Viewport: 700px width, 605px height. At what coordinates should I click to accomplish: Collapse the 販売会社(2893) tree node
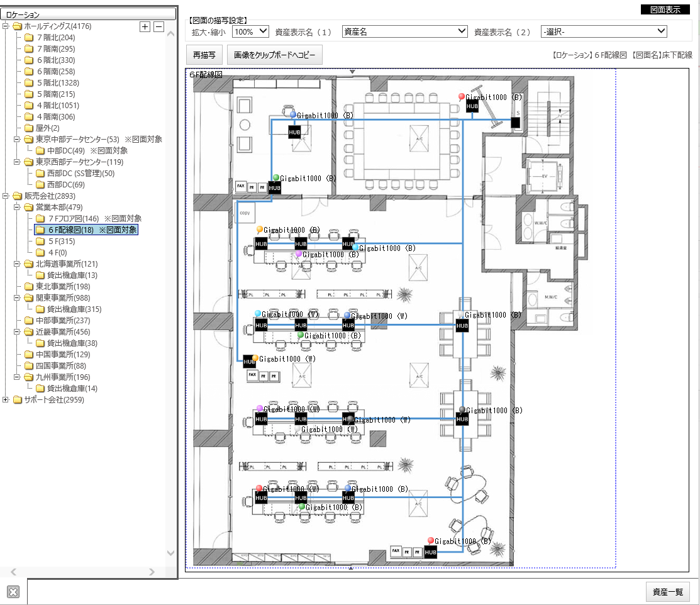pyautogui.click(x=6, y=196)
